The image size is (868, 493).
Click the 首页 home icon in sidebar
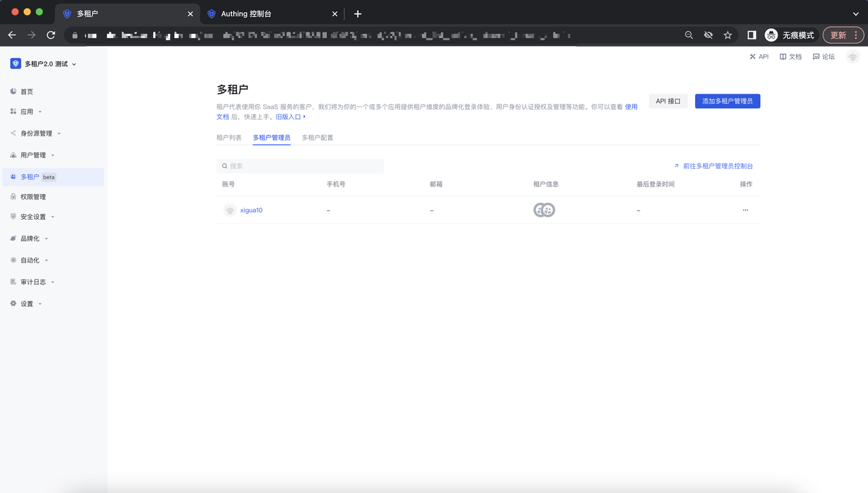tap(14, 92)
